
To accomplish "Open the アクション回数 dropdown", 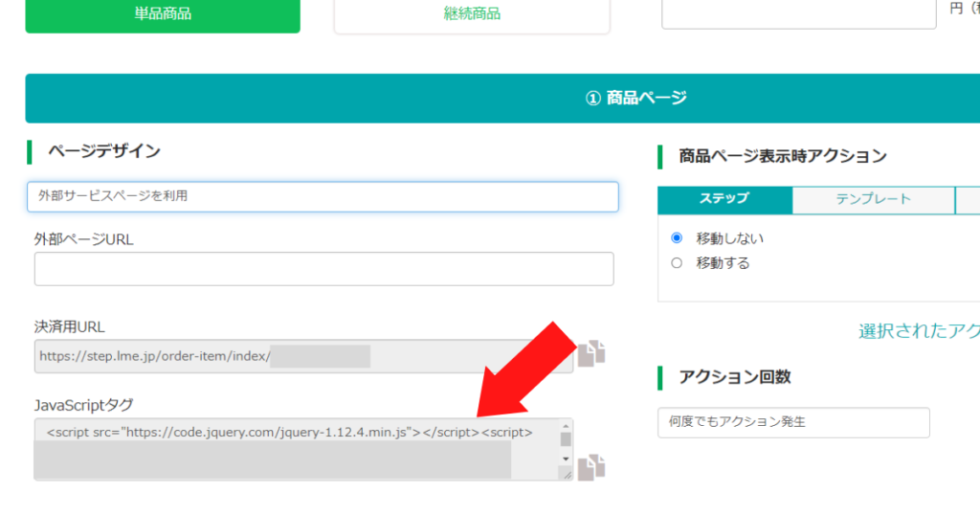I will [793, 422].
